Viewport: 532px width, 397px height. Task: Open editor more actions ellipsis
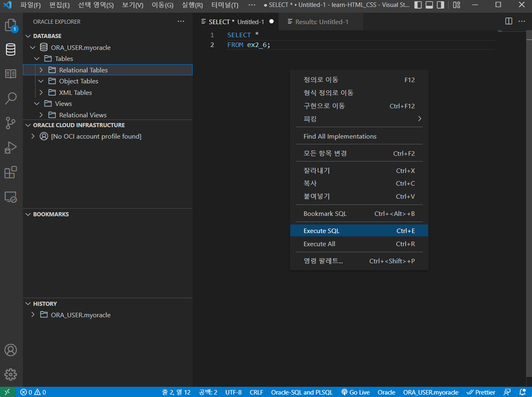tap(522, 21)
